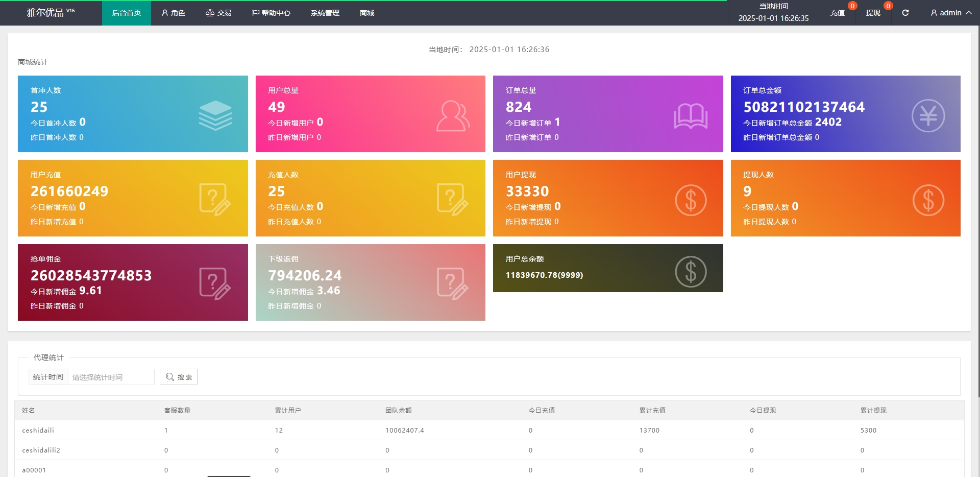This screenshot has height=477, width=980.
Task: Click the yen icon on 订单总金额 card
Action: (927, 116)
